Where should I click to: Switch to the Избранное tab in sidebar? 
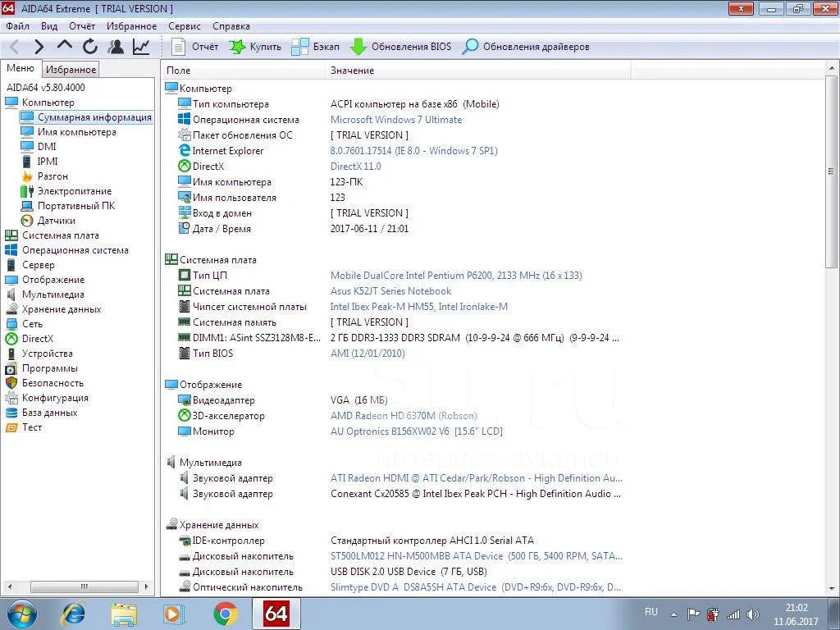pyautogui.click(x=71, y=70)
